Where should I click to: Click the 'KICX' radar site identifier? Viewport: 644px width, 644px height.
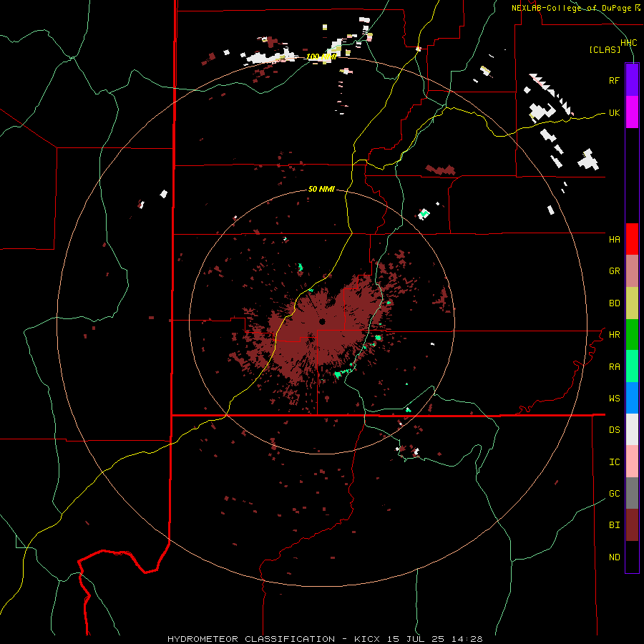(x=367, y=639)
